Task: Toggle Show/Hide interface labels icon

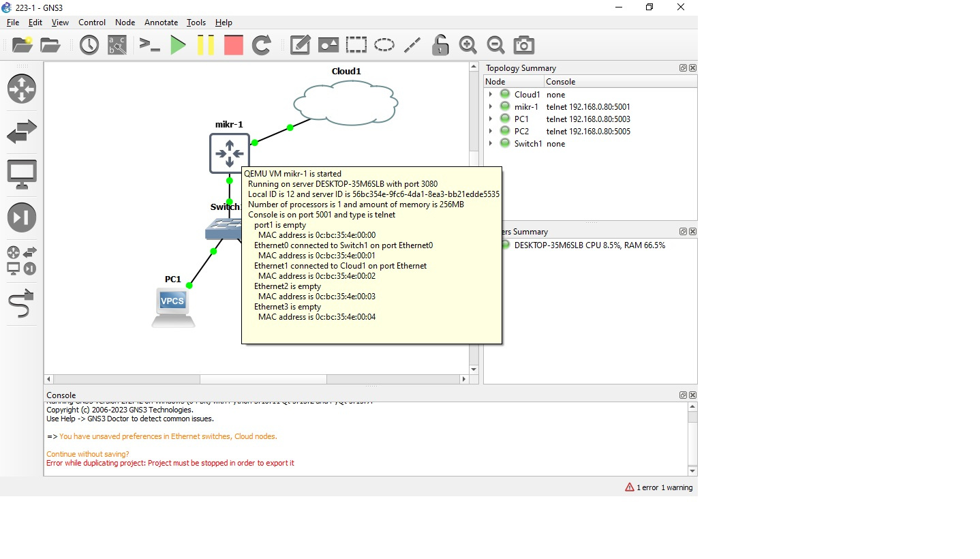Action: coord(117,45)
